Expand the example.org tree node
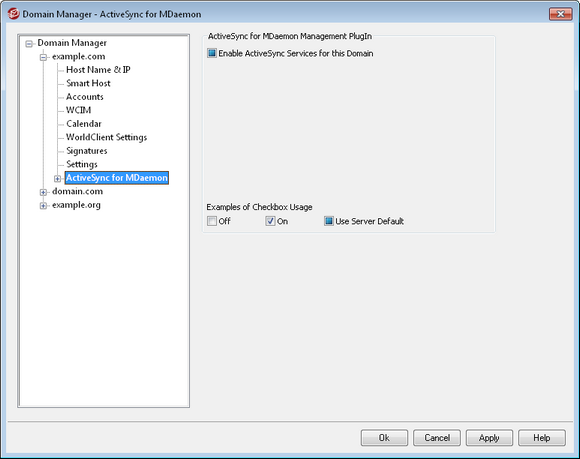This screenshot has height=459, width=580. 43,206
